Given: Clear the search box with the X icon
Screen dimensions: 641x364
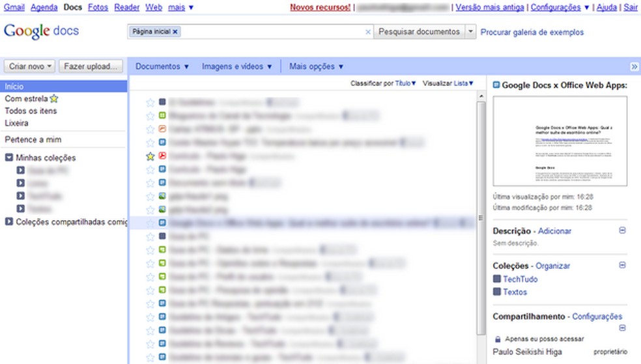Looking at the screenshot, I should coord(368,32).
